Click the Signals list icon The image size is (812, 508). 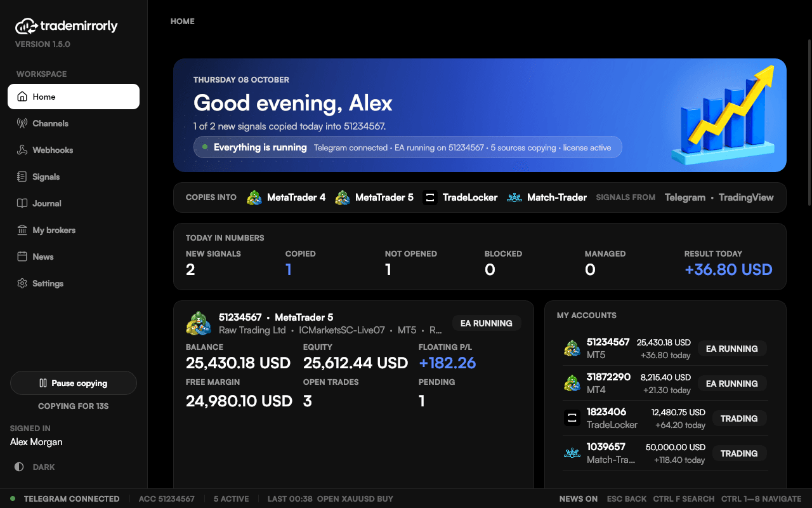(x=22, y=177)
